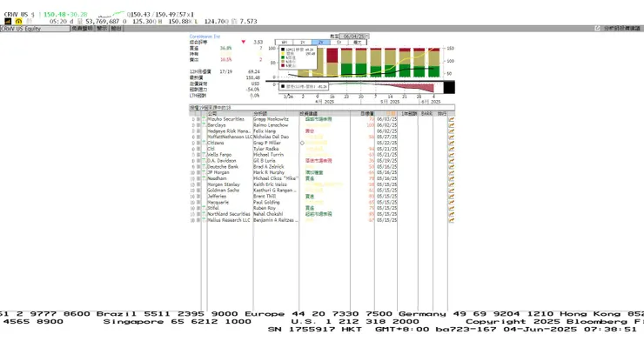The image size is (644, 348).
Task: Click the diamond marker in Citizens row
Action: 302,143
